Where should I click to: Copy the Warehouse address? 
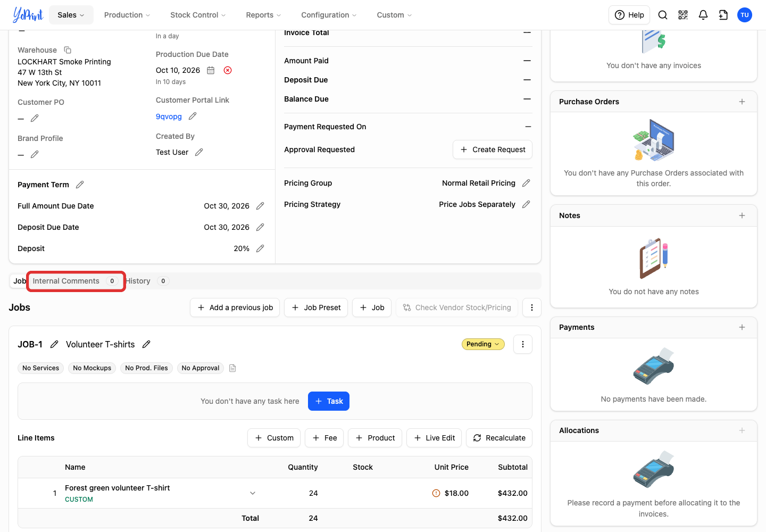68,50
